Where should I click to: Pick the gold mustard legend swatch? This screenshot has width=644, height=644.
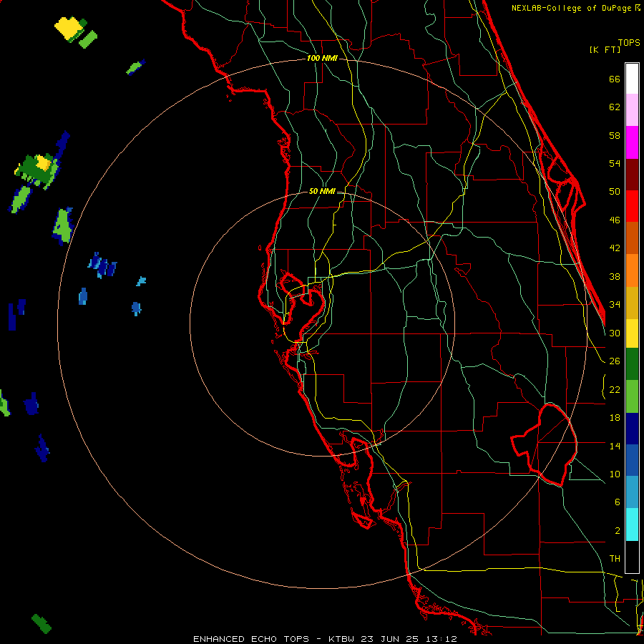pos(632,303)
